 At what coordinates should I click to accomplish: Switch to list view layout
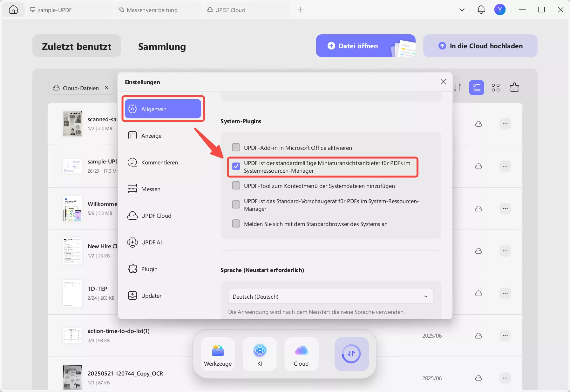coord(476,87)
